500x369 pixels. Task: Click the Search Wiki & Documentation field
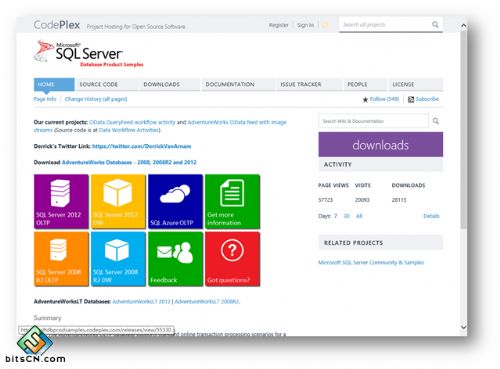[373, 121]
